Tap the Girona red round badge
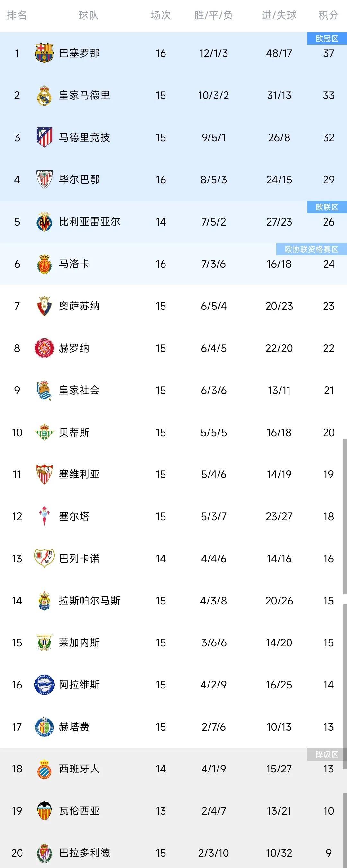Screen dimensions: 347x868 click(44, 348)
